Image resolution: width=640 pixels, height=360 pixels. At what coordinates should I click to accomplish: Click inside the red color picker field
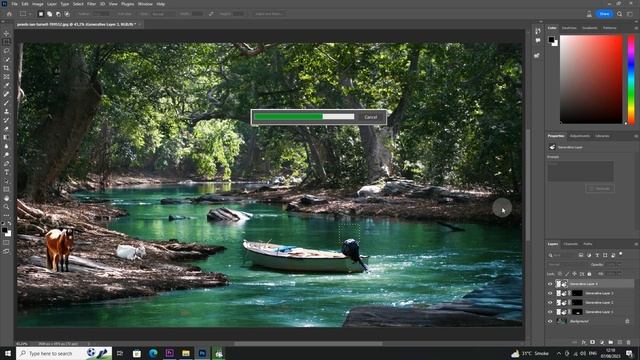coord(591,79)
